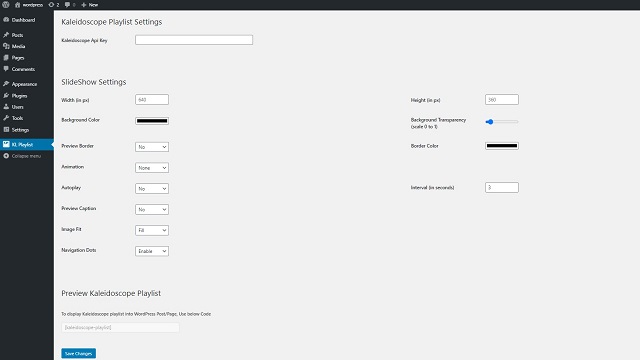The image size is (640, 360).
Task: Click the Dashboard gauge icon
Action: (6, 20)
